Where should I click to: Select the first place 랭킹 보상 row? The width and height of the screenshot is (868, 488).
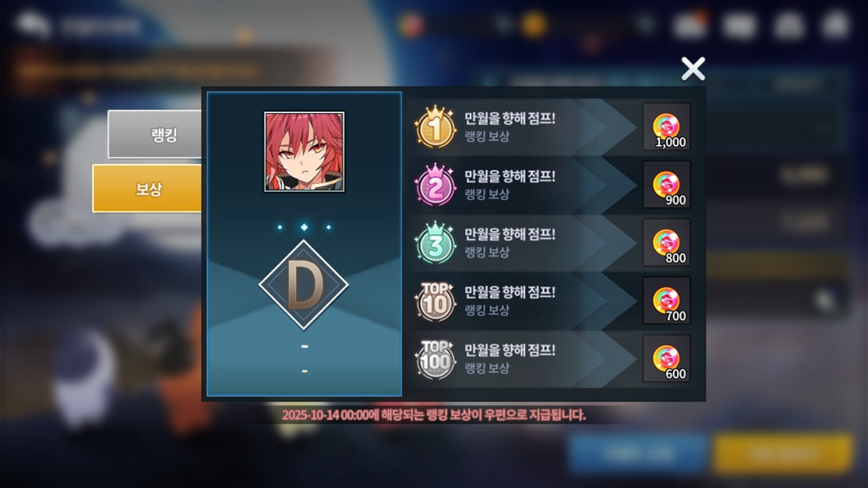click(553, 127)
